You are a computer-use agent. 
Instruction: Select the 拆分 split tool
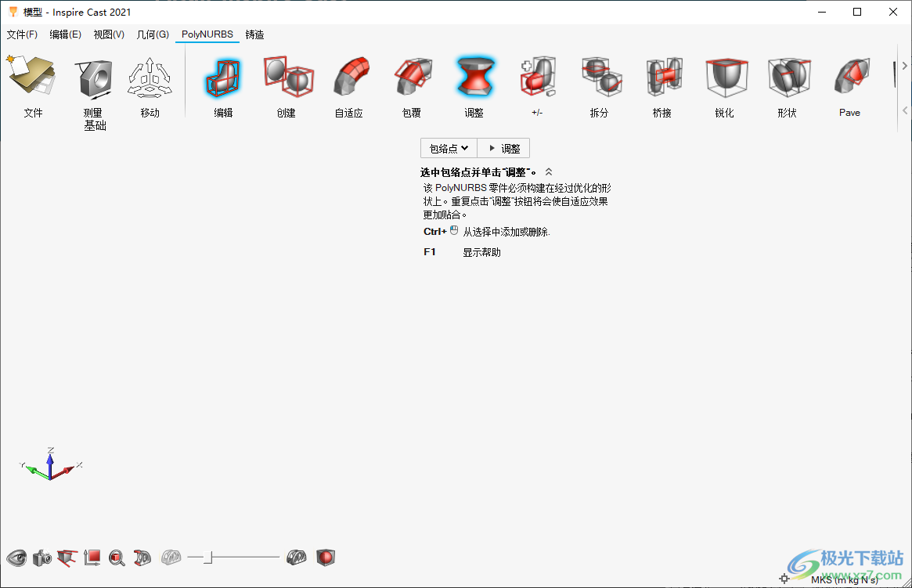601,76
